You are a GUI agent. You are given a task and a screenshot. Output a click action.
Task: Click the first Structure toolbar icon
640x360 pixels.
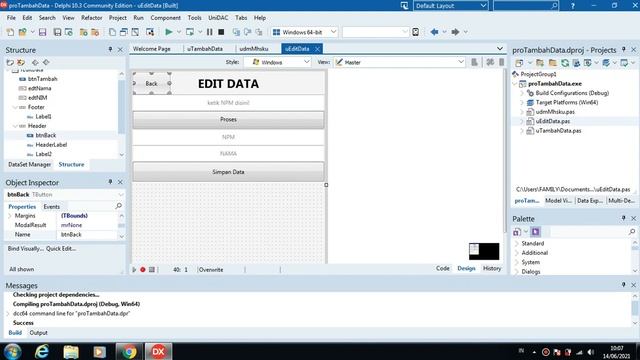[x=10, y=62]
